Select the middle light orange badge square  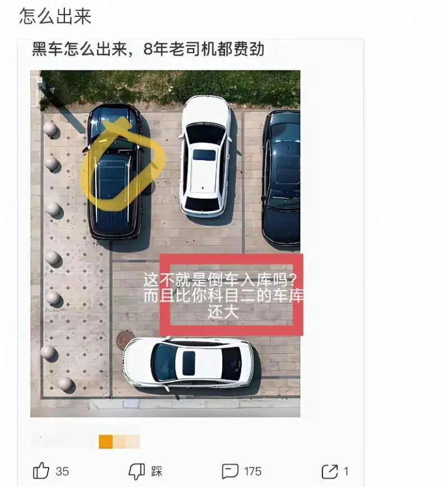click(119, 442)
